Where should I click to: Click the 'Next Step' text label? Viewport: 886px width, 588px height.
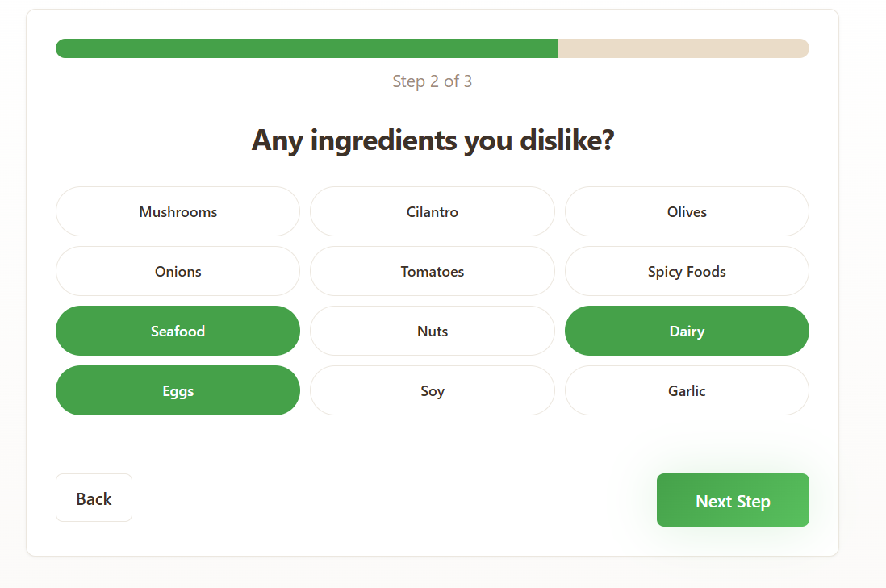[733, 501]
